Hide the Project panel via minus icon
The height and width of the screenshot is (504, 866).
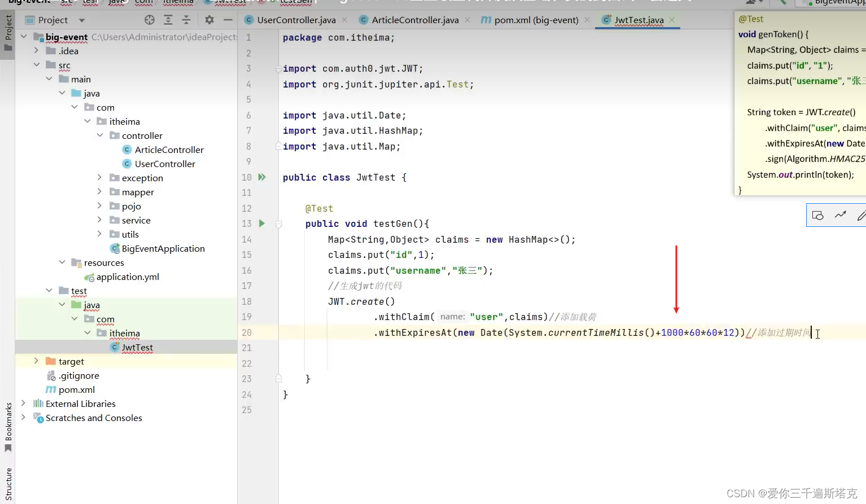[228, 19]
